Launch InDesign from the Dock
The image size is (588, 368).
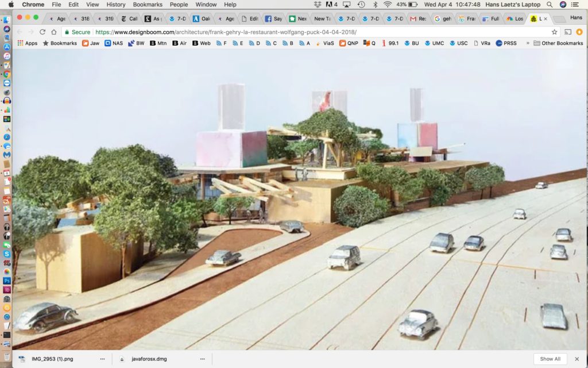click(7, 290)
